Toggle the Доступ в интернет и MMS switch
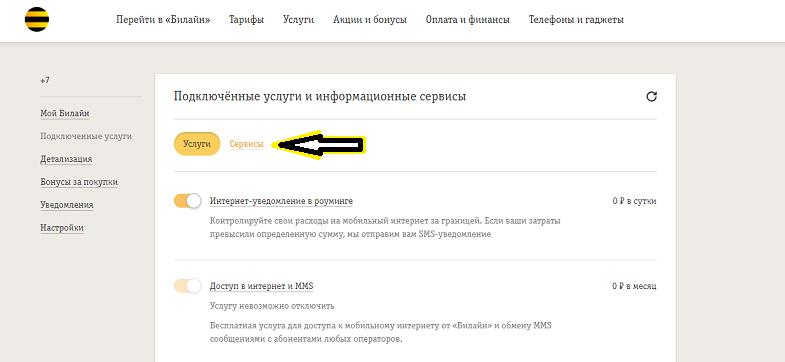785x362 pixels. (x=187, y=286)
